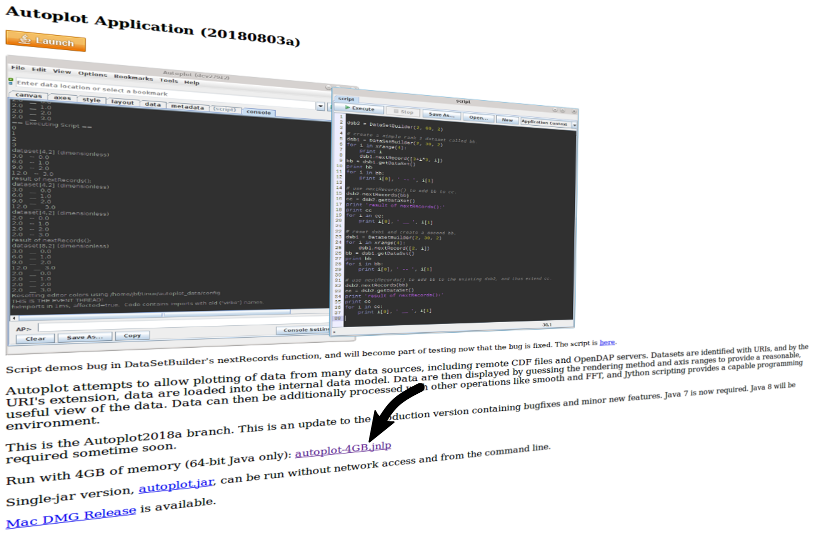Click the console Copy button
The image size is (839, 539).
click(x=132, y=336)
